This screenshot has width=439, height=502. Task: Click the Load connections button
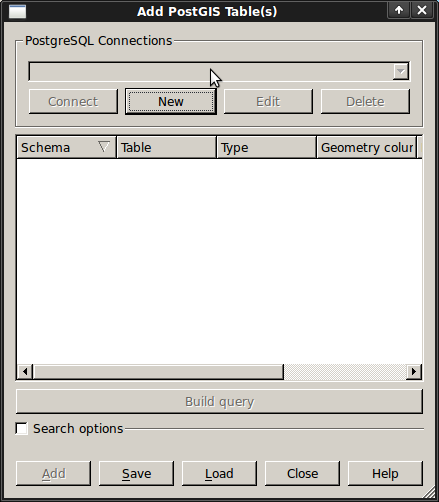tap(219, 473)
